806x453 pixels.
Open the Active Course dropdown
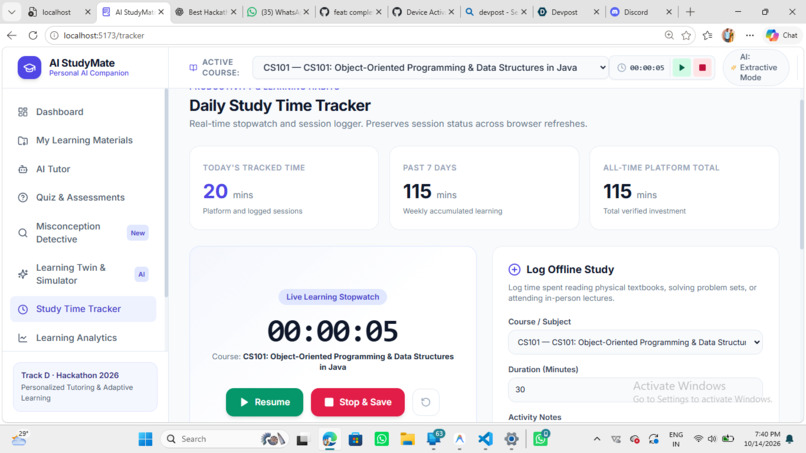click(430, 67)
